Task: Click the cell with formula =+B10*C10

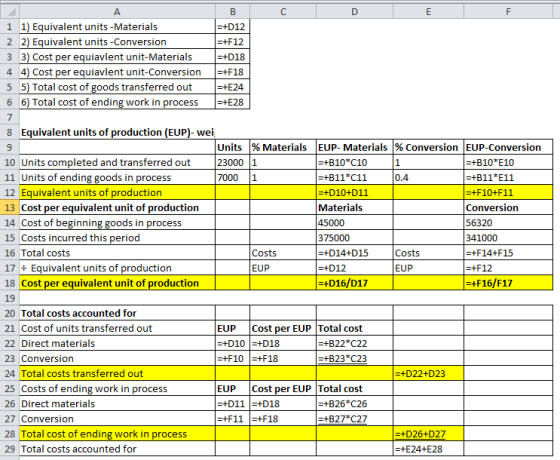Action: click(354, 162)
